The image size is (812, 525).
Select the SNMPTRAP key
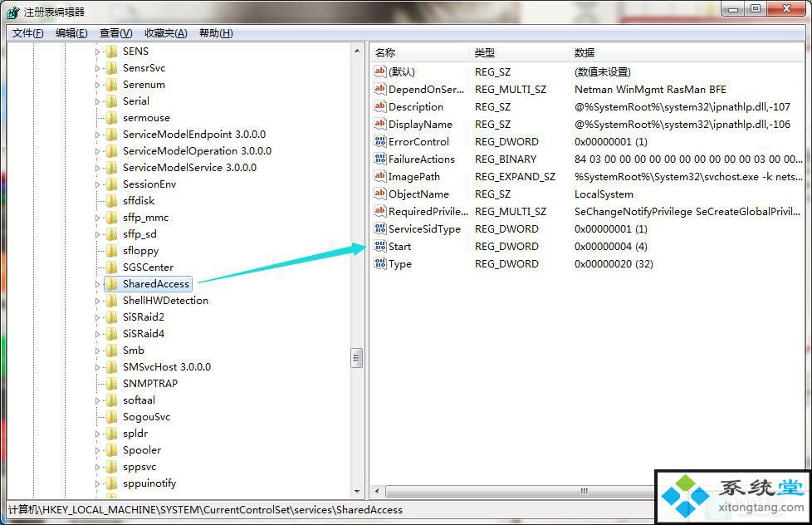coord(150,384)
